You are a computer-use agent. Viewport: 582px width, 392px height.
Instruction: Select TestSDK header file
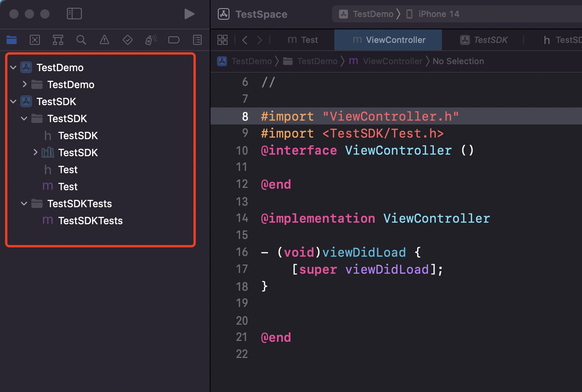click(78, 136)
